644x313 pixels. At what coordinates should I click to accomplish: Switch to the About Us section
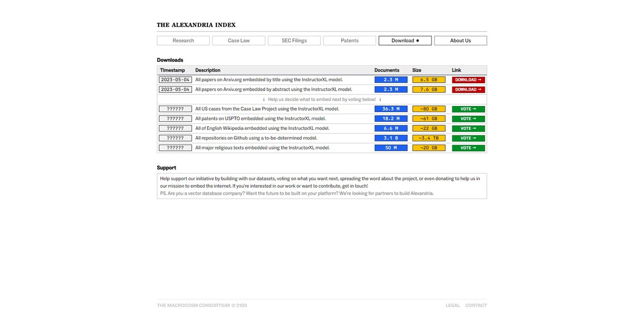tap(460, 40)
